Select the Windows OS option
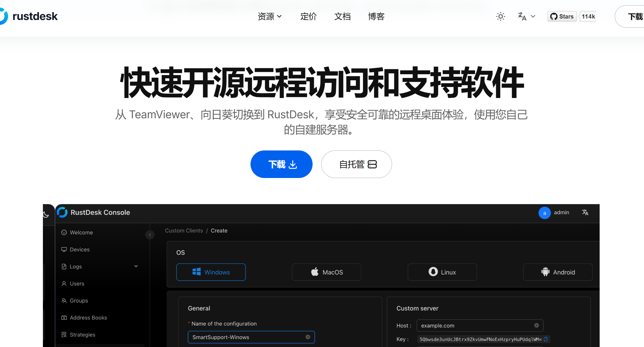This screenshot has width=644, height=347. point(211,272)
